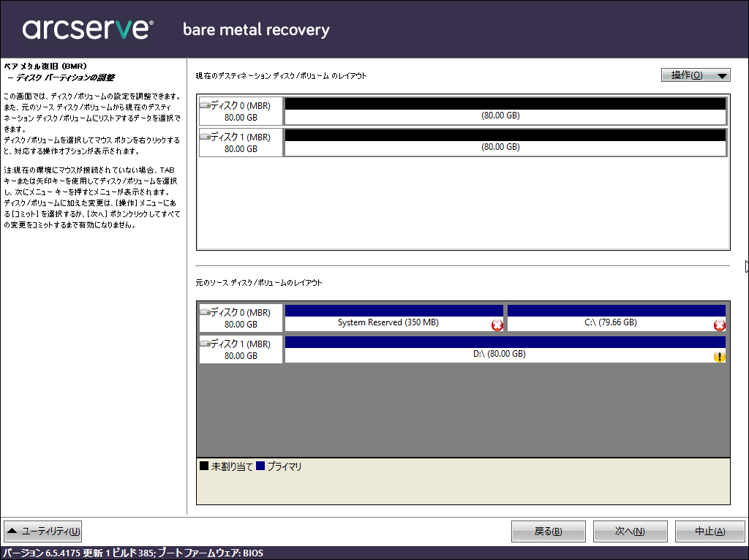Click ベア メタル復旧 (BMR) title text
The height and width of the screenshot is (560, 749).
[45, 67]
